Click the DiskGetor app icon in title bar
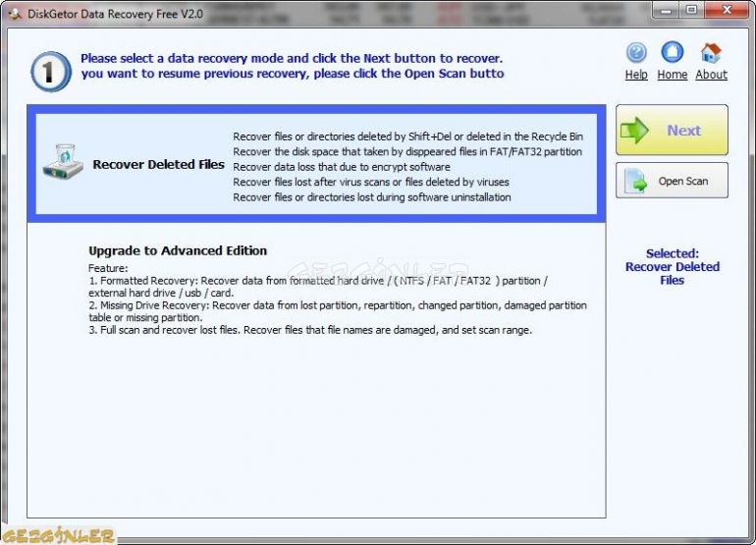This screenshot has height=545, width=756. 15,14
